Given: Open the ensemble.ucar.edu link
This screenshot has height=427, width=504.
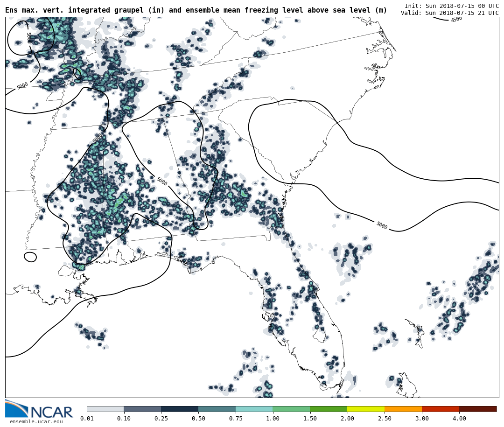Looking at the screenshot, I should (x=36, y=422).
